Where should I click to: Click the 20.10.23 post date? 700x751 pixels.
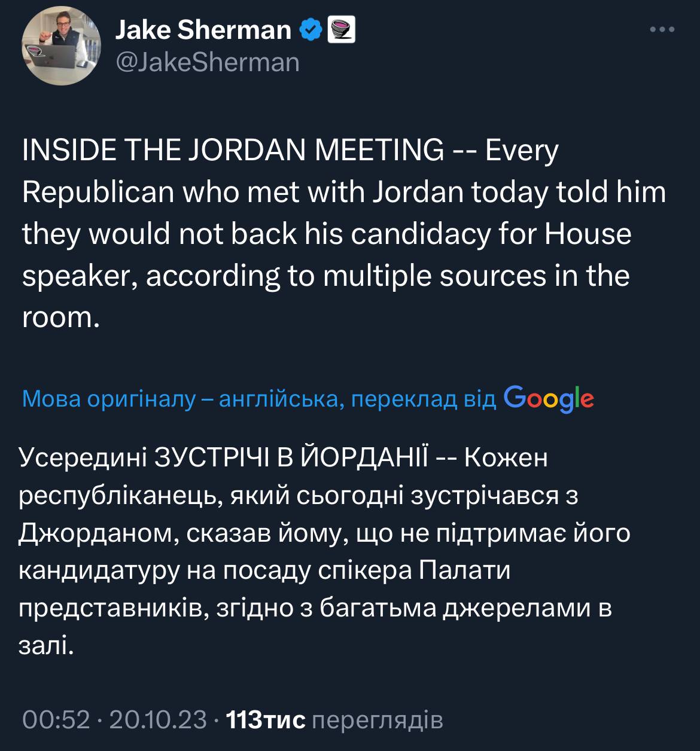(158, 720)
